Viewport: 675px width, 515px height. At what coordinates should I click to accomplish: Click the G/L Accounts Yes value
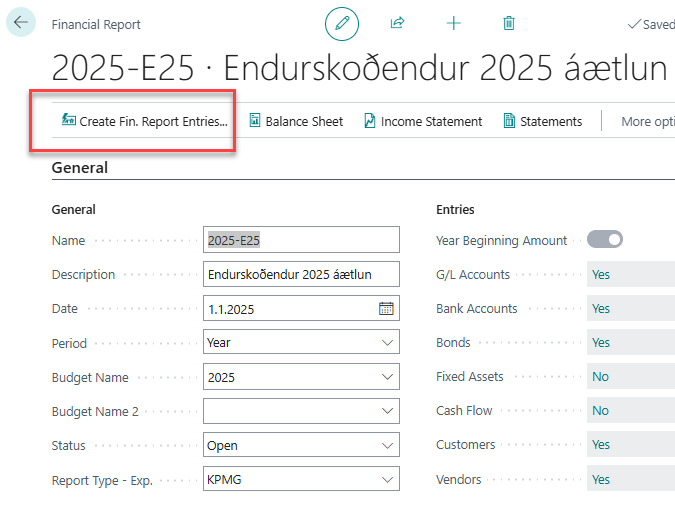601,274
